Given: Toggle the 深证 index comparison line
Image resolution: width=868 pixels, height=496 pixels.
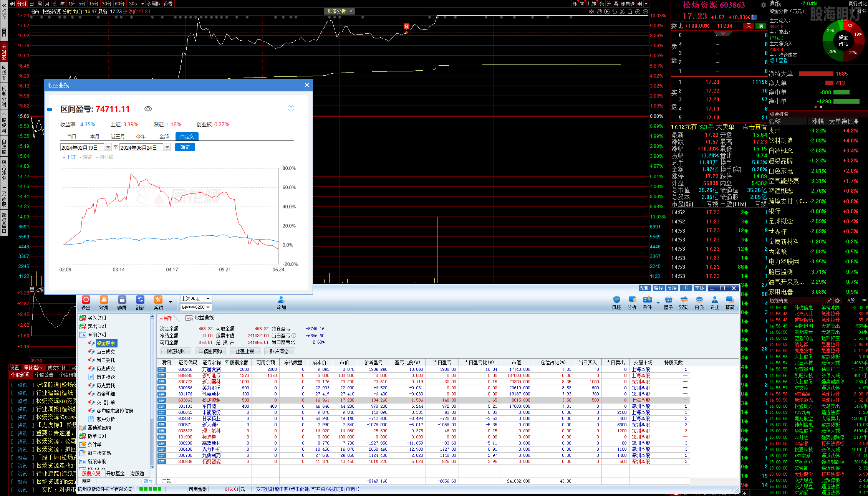Looking at the screenshot, I should click(x=86, y=157).
